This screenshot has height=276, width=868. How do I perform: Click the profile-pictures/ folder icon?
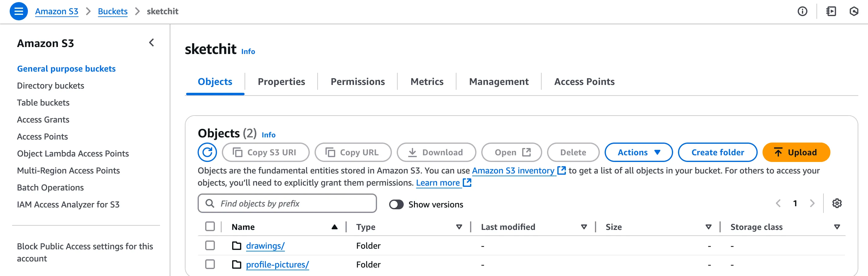[236, 264]
